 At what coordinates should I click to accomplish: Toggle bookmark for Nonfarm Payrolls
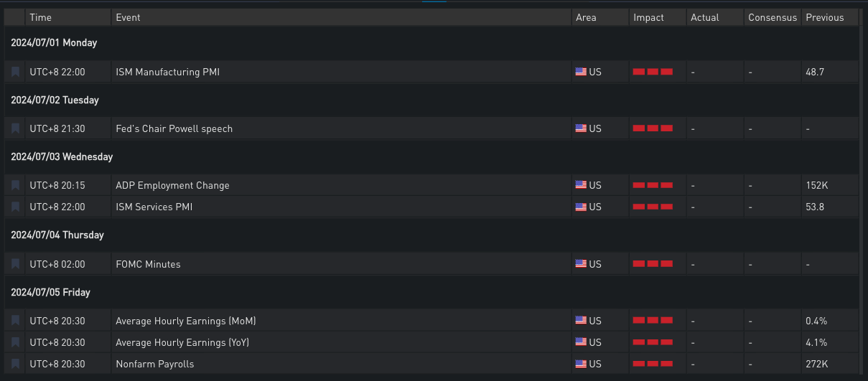(15, 364)
